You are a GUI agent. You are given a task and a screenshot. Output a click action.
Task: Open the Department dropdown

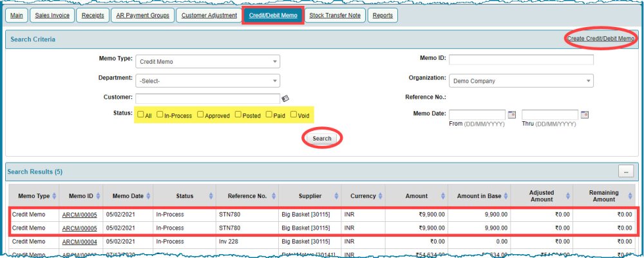click(207, 81)
